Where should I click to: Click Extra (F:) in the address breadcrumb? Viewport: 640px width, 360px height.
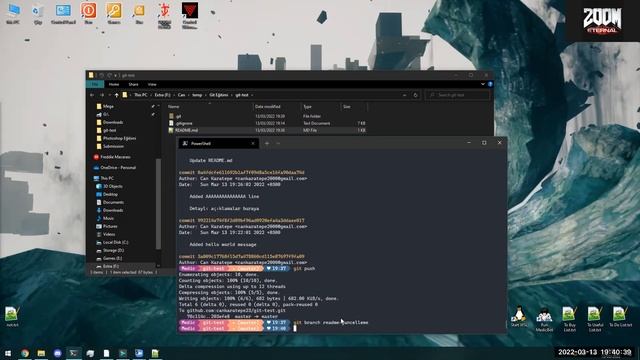coord(162,95)
